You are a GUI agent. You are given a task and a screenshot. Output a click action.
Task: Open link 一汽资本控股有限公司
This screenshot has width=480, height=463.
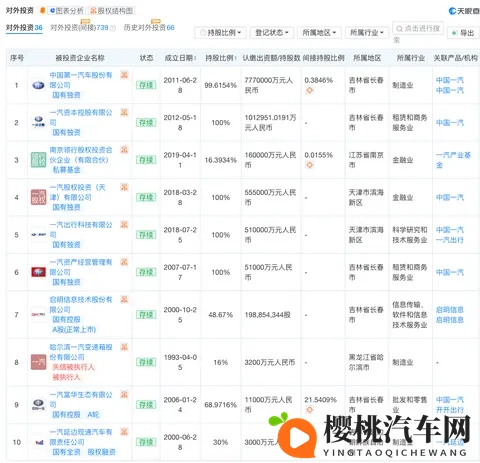click(81, 117)
